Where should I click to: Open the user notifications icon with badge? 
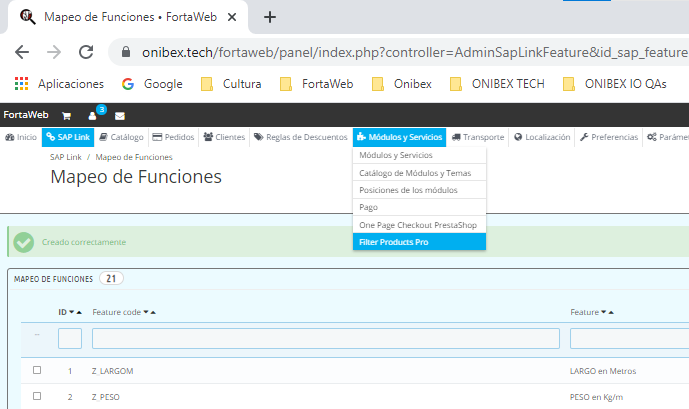[x=93, y=116]
